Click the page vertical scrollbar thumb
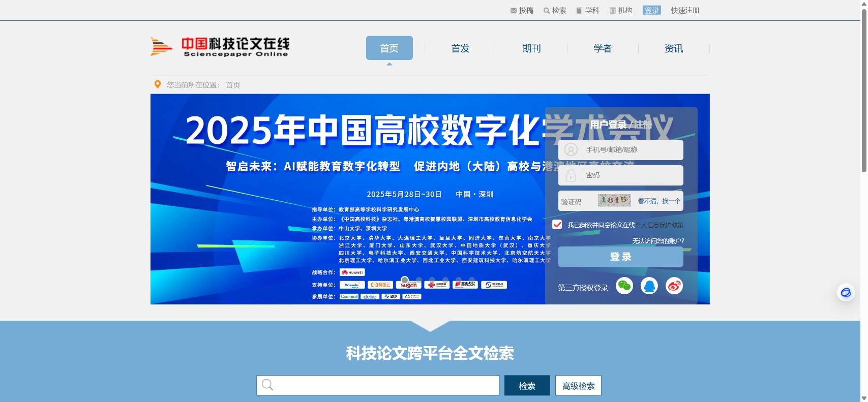This screenshot has height=402, width=868. [864, 90]
